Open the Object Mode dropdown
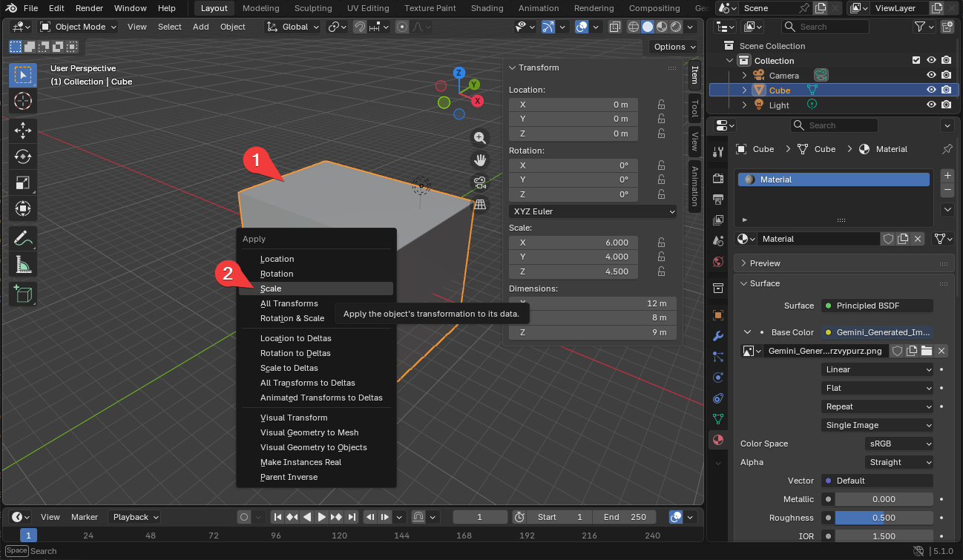The image size is (963, 560). pos(78,27)
